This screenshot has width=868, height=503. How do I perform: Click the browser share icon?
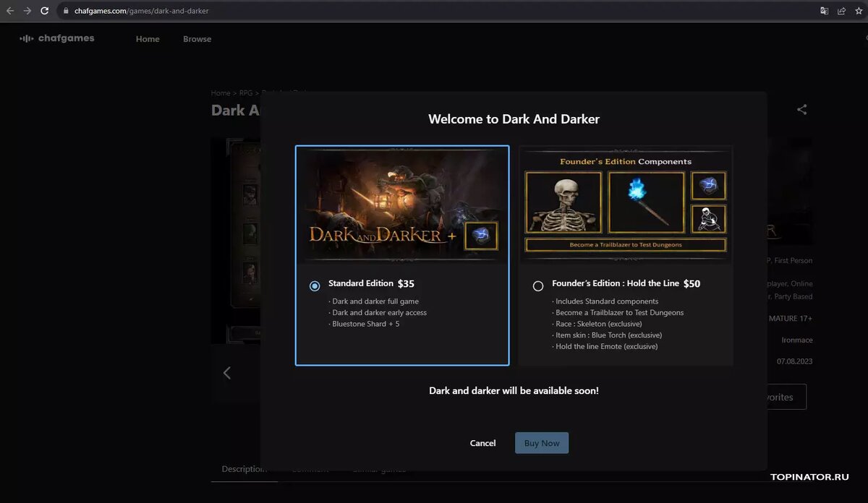[x=841, y=11]
